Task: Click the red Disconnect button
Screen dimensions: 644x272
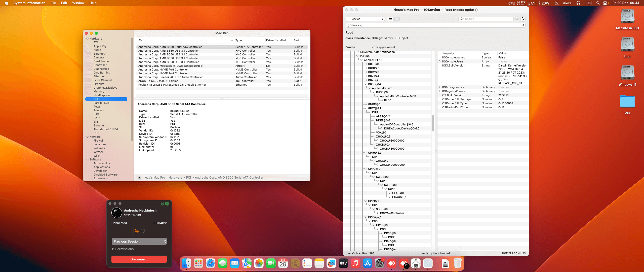Action: point(139,259)
